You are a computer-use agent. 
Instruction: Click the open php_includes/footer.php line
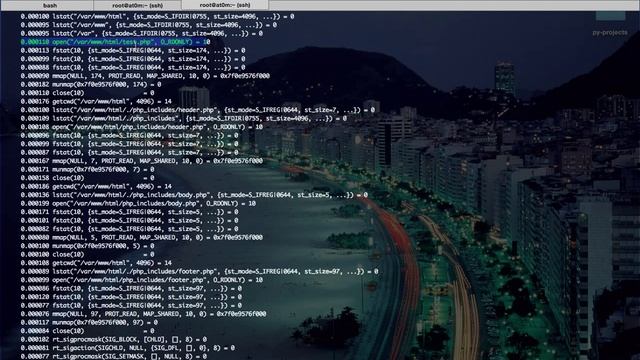point(142,280)
